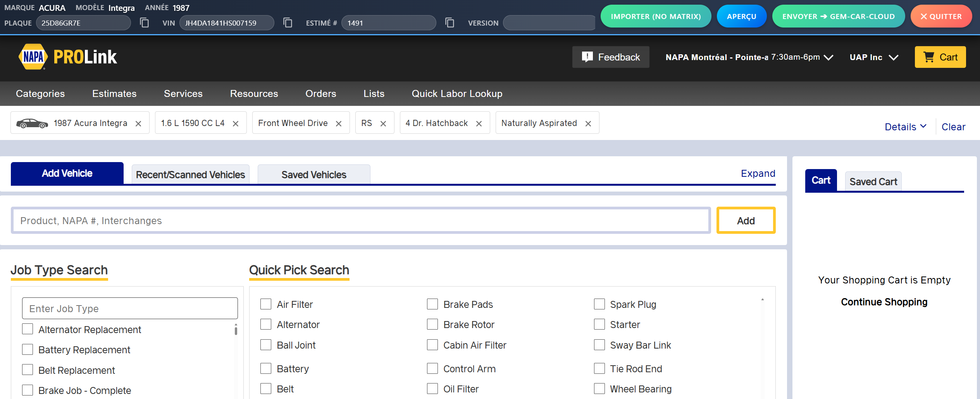Open the NAPA PROLink logo home
The height and width of the screenshot is (399, 980).
tap(67, 57)
